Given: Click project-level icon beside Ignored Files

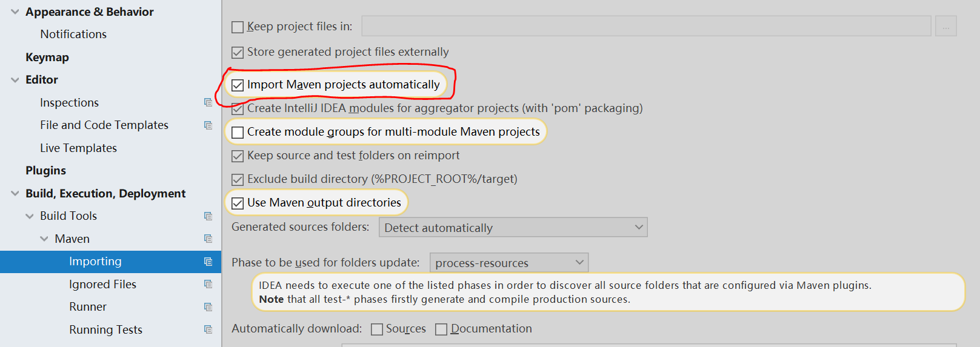Looking at the screenshot, I should (208, 284).
